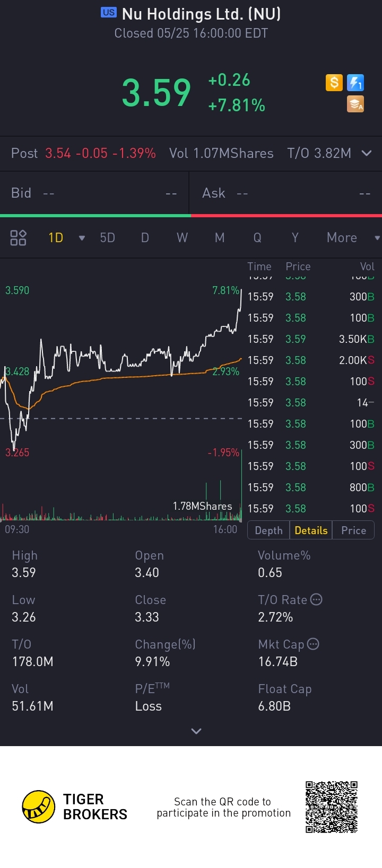Tap the +7.81% change value
The image size is (382, 868).
237,105
